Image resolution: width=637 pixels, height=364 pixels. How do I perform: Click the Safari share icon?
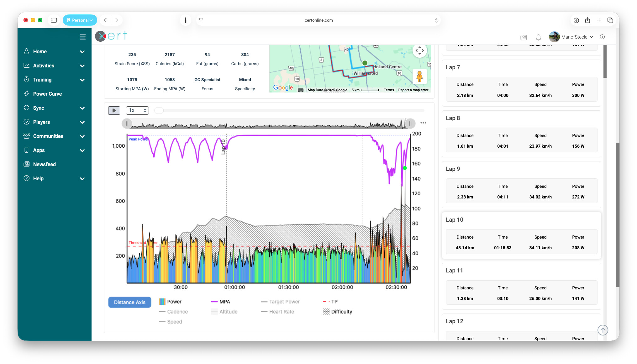pos(587,20)
